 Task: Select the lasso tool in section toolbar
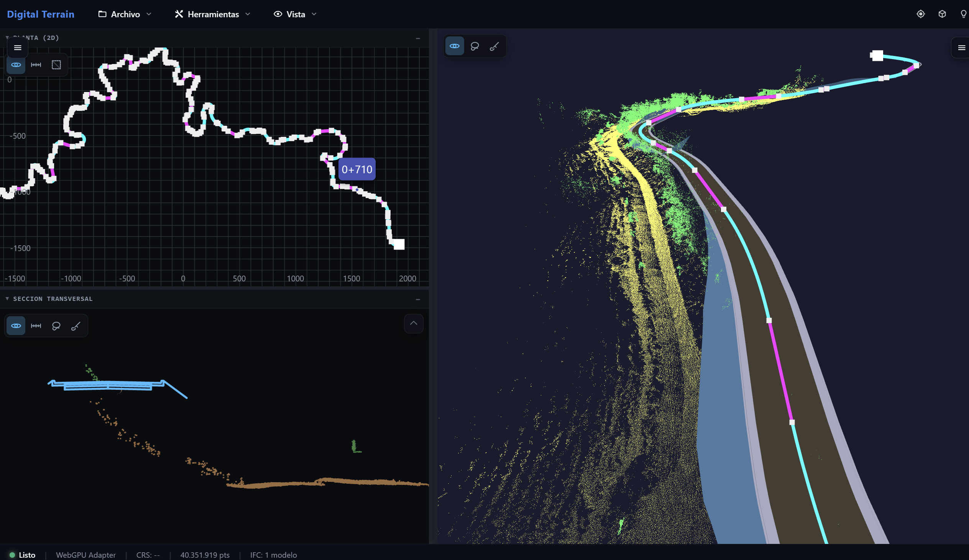pos(56,326)
